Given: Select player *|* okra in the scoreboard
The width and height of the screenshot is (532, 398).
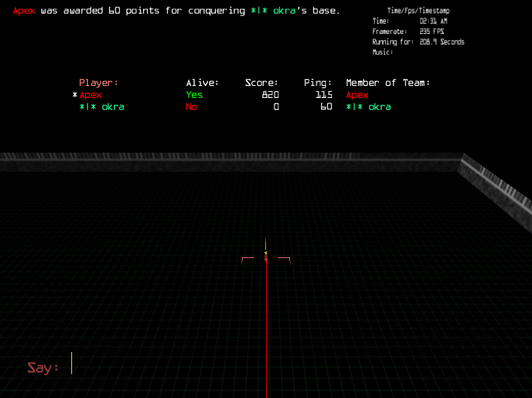Looking at the screenshot, I should click(x=101, y=107).
